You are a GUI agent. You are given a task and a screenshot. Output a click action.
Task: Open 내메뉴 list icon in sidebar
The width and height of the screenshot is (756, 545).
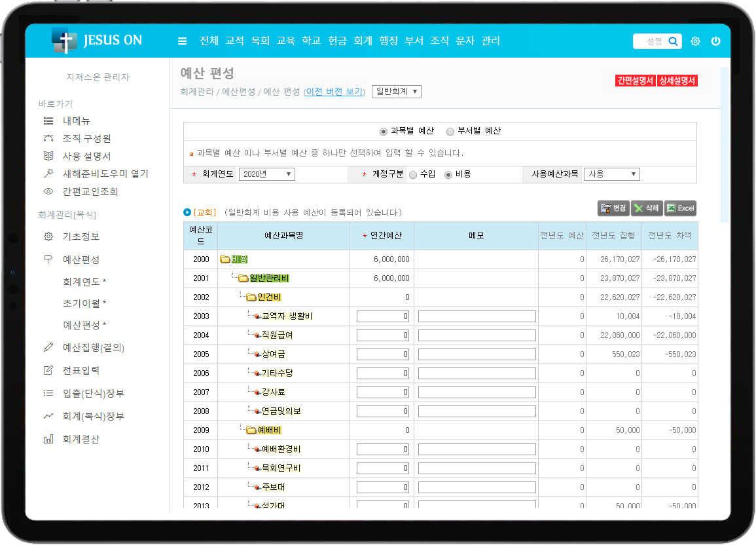point(48,121)
